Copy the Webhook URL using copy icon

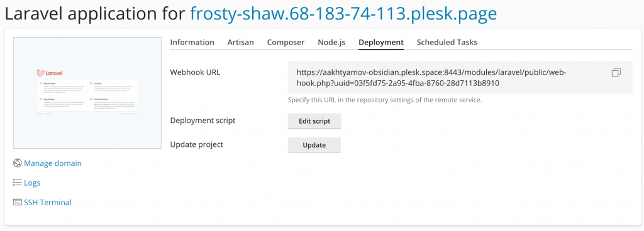point(616,72)
